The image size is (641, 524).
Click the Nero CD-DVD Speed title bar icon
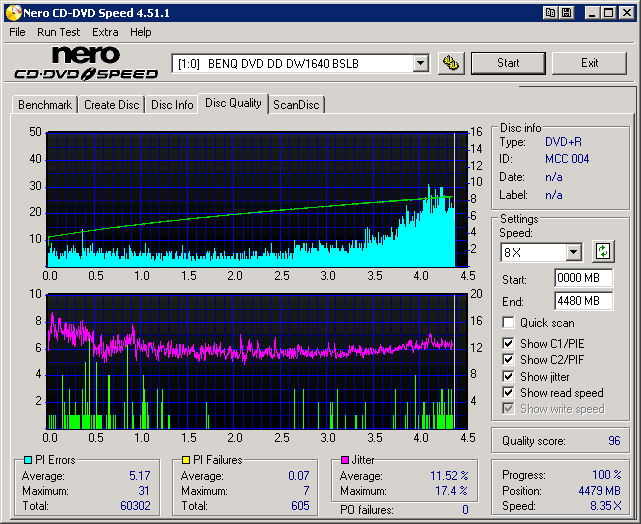coord(12,13)
